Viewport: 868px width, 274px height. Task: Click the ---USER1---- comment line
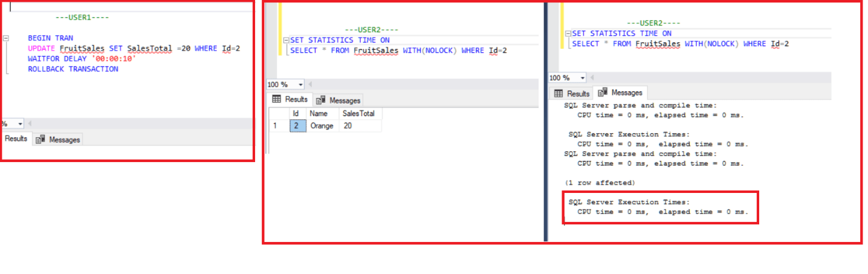pos(82,18)
